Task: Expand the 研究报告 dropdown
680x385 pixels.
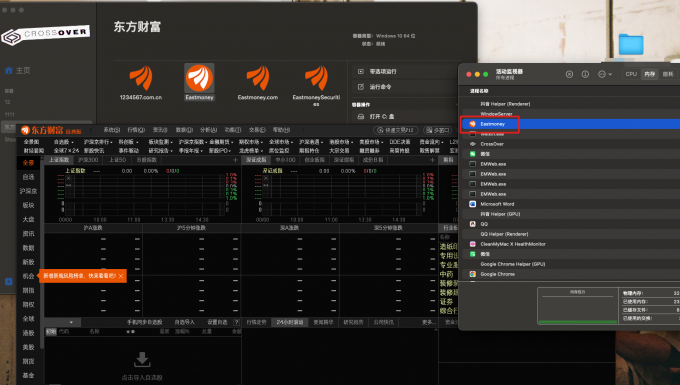Action: pyautogui.click(x=160, y=150)
